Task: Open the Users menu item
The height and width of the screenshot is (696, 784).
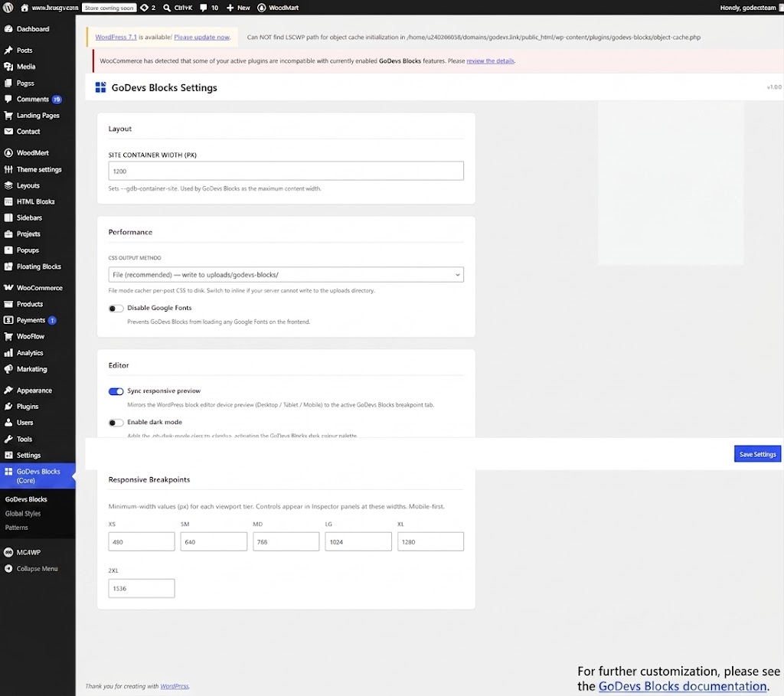Action: pos(38,423)
